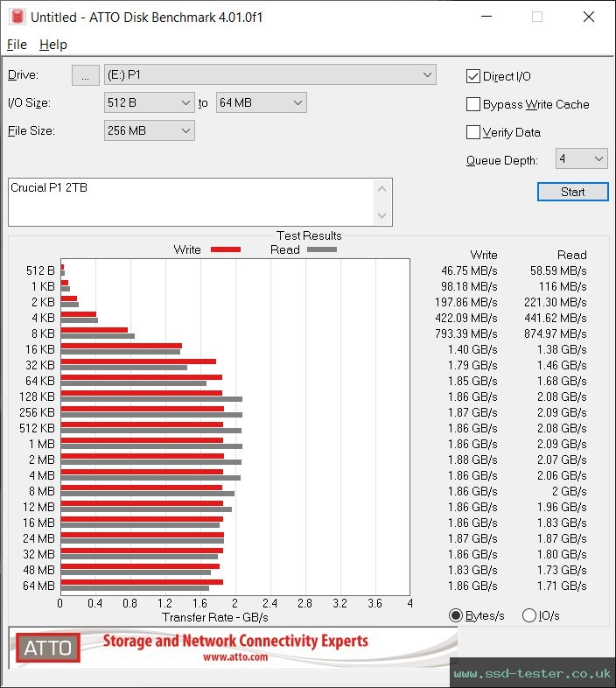Click the Transfer Rate - GB/s axis label
Viewport: 616px width, 688px height.
215,617
